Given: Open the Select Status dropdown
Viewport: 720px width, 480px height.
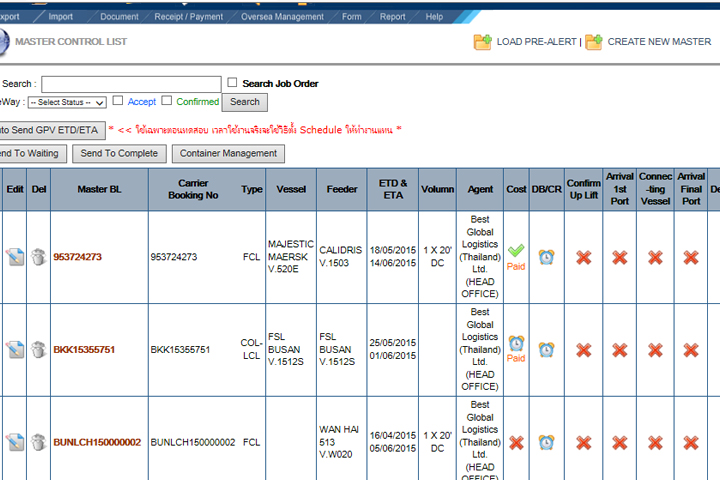Looking at the screenshot, I should pos(66,102).
